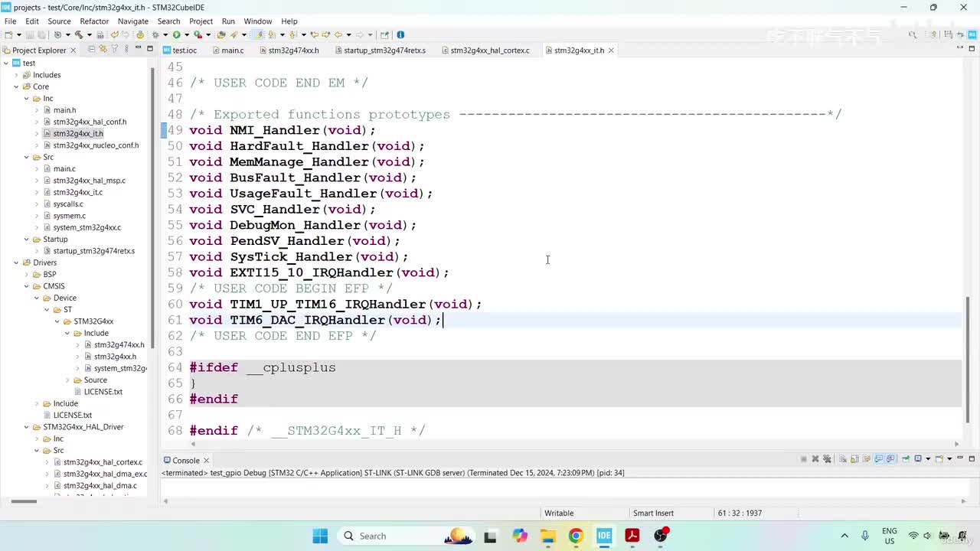Expand the Includes folder in Project Explorer
The height and width of the screenshot is (551, 980).
click(16, 75)
